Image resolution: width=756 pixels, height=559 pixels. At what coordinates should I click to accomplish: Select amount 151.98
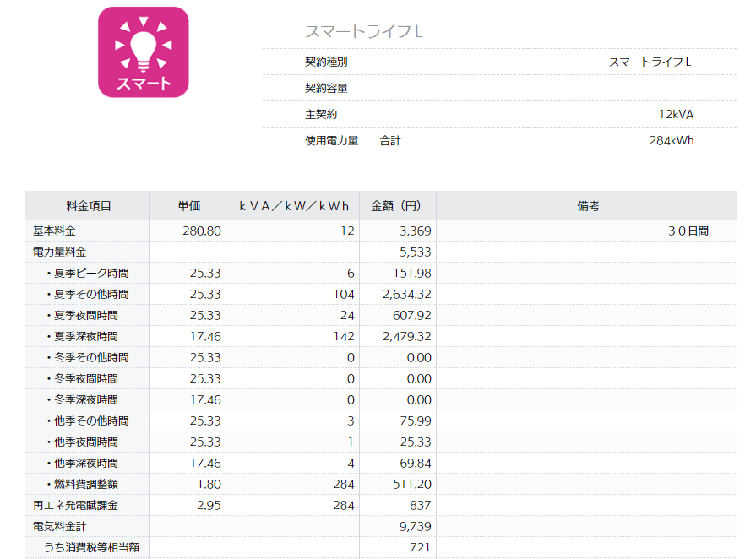(411, 274)
